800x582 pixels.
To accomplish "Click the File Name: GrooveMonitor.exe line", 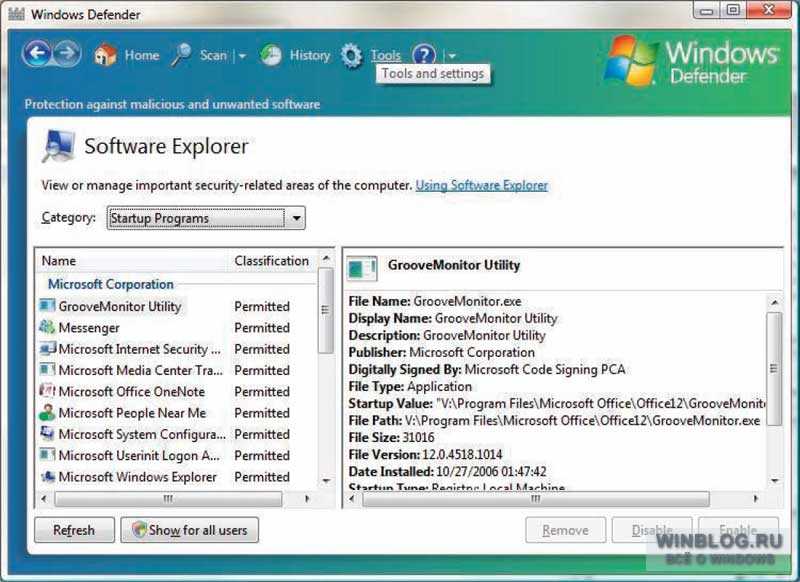I will [435, 301].
